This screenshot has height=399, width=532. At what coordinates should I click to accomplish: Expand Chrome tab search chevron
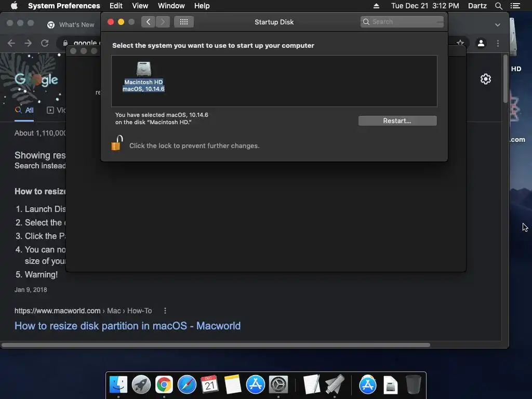tap(497, 25)
